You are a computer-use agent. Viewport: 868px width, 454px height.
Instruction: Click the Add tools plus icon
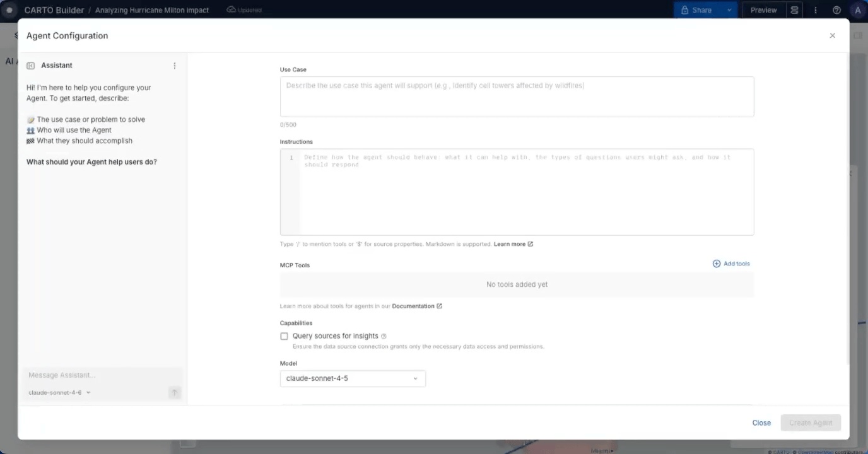pos(716,264)
